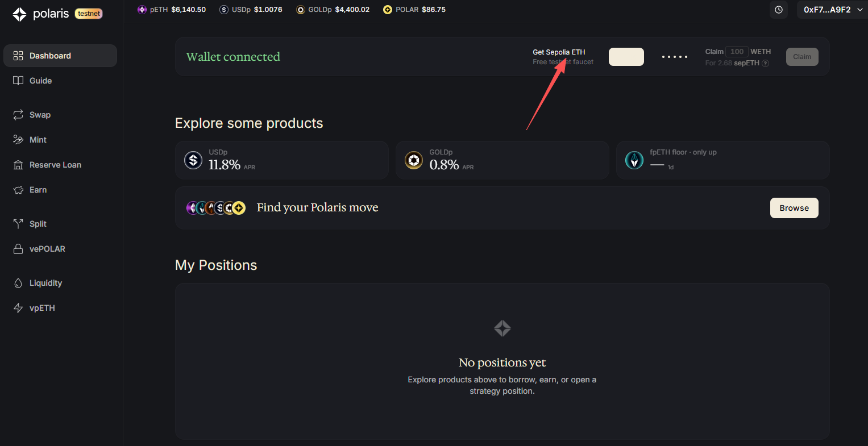Open the GOLDp 0.8% APR card
Viewport: 868px width, 446px height.
pyautogui.click(x=502, y=160)
